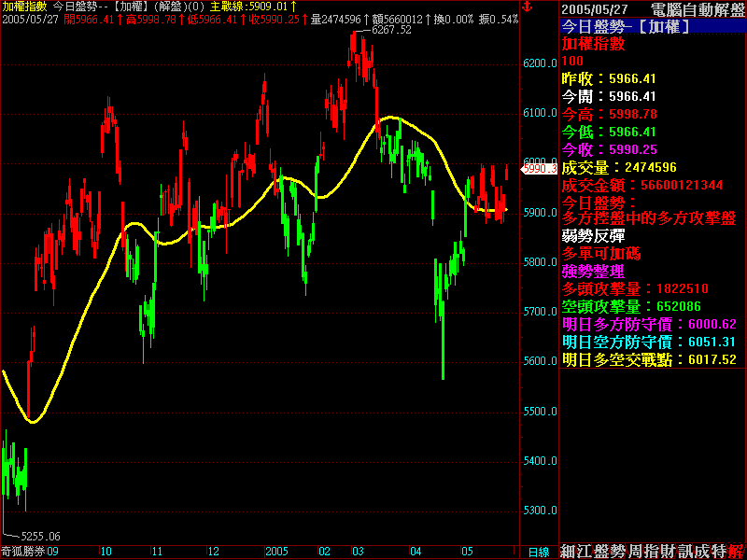Click the 弱勢反彈 text
Image resolution: width=747 pixels, height=560 pixels.
tap(593, 236)
